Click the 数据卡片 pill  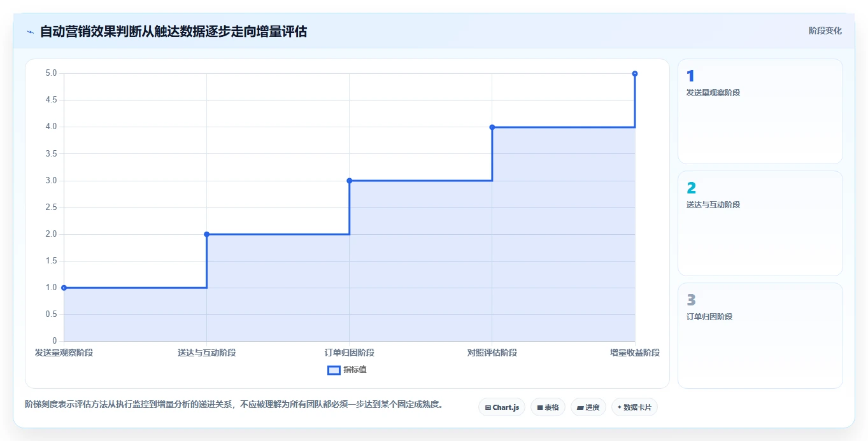[x=634, y=407]
